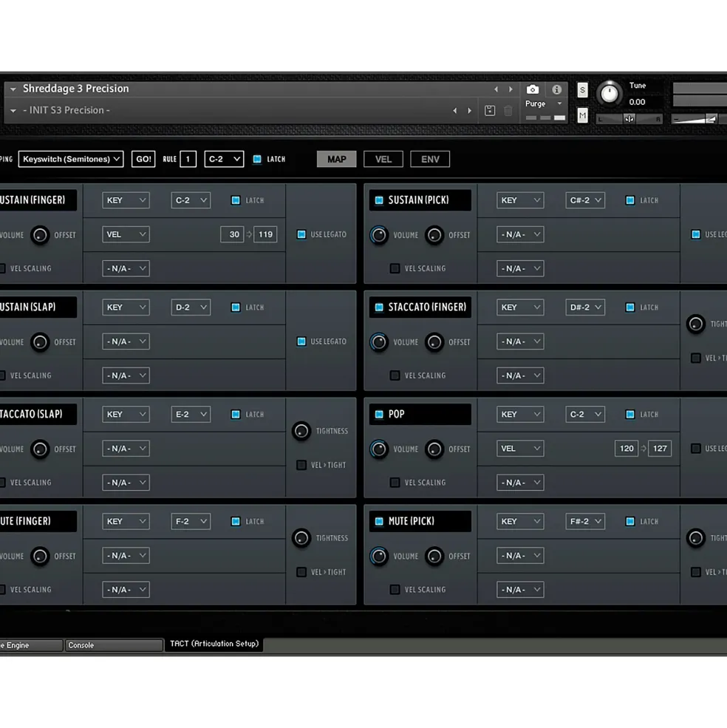Click the GO! button

pyautogui.click(x=143, y=159)
